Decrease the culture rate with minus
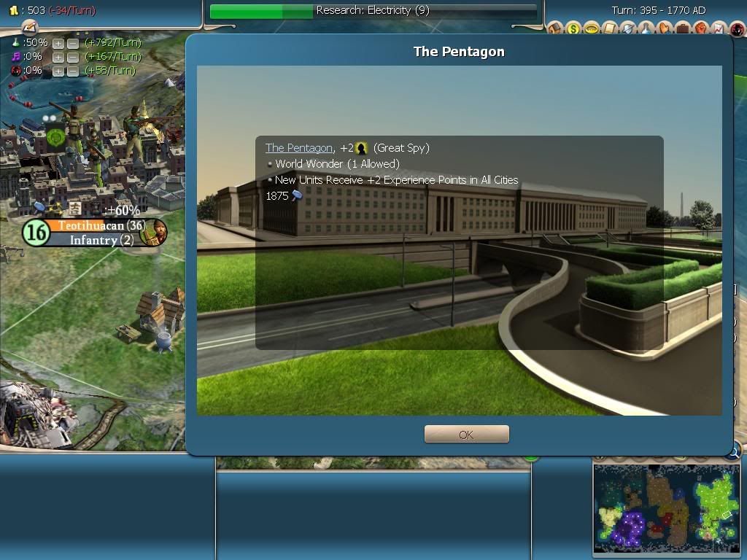The width and height of the screenshot is (747, 560). (72, 58)
